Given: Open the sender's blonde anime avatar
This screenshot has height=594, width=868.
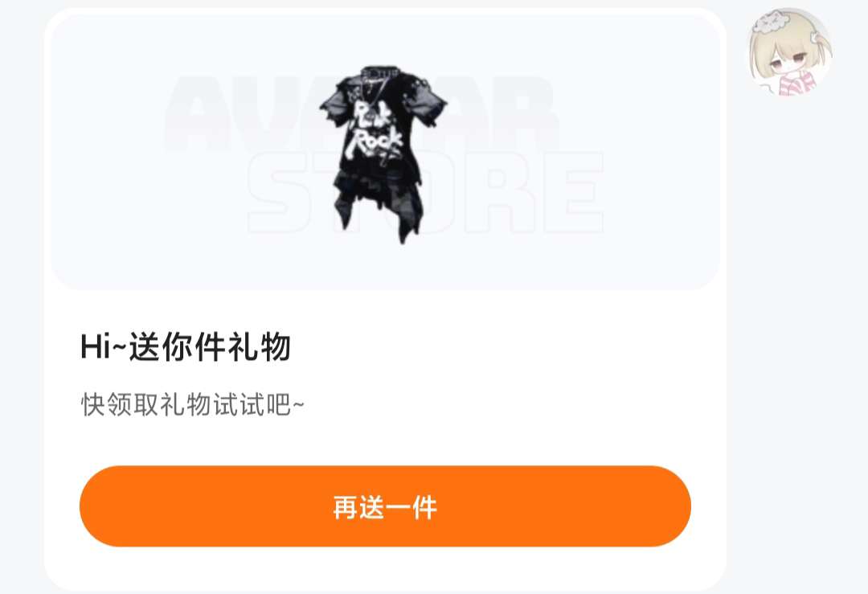Looking at the screenshot, I should (790, 51).
